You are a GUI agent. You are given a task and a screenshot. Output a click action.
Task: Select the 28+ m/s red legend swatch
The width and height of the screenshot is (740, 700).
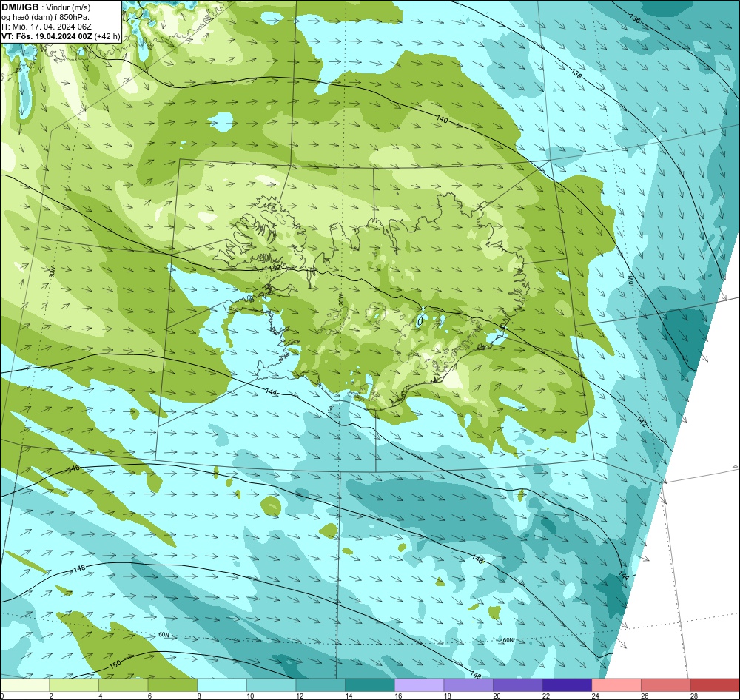point(715,685)
